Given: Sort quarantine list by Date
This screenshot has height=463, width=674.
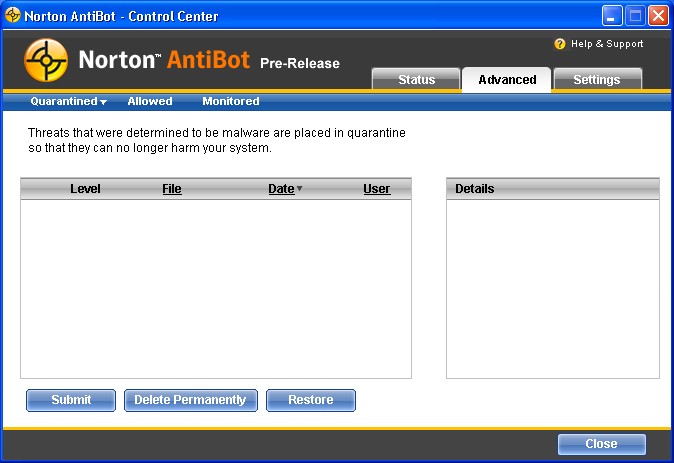Looking at the screenshot, I should (x=281, y=189).
